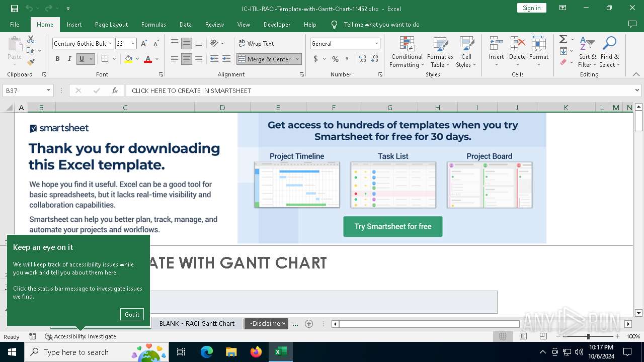This screenshot has height=362, width=644.
Task: Click the Insert Function fx icon
Action: point(115,90)
